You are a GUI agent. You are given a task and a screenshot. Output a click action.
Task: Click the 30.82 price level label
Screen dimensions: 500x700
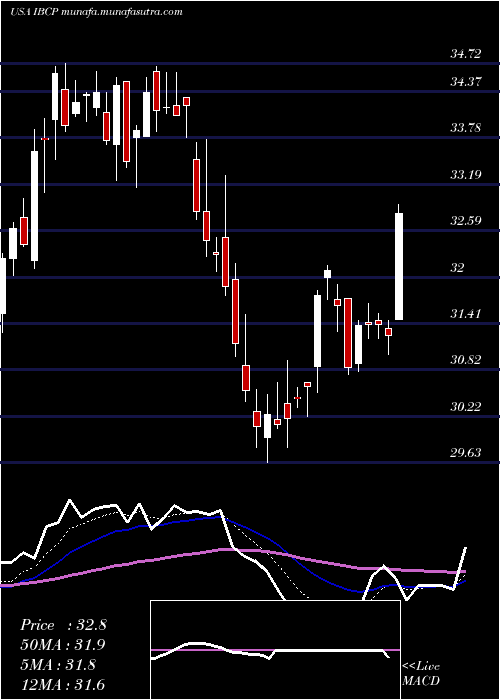coord(466,360)
